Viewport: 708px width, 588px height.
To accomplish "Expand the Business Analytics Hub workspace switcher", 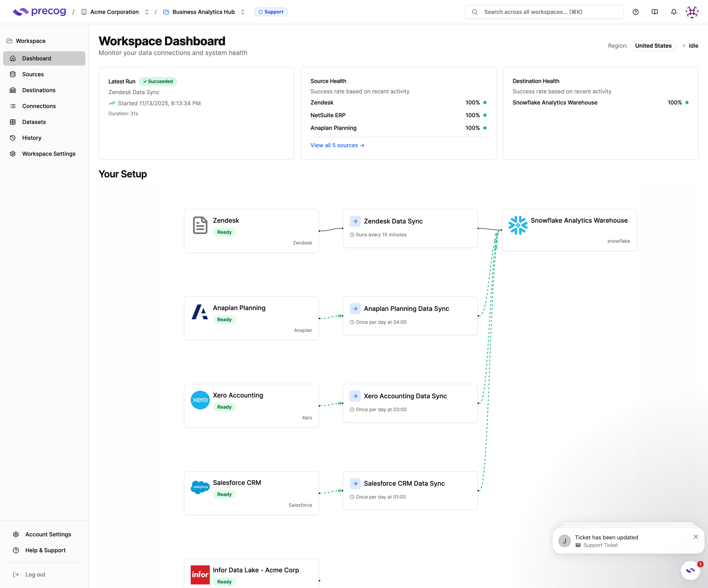I will click(242, 12).
